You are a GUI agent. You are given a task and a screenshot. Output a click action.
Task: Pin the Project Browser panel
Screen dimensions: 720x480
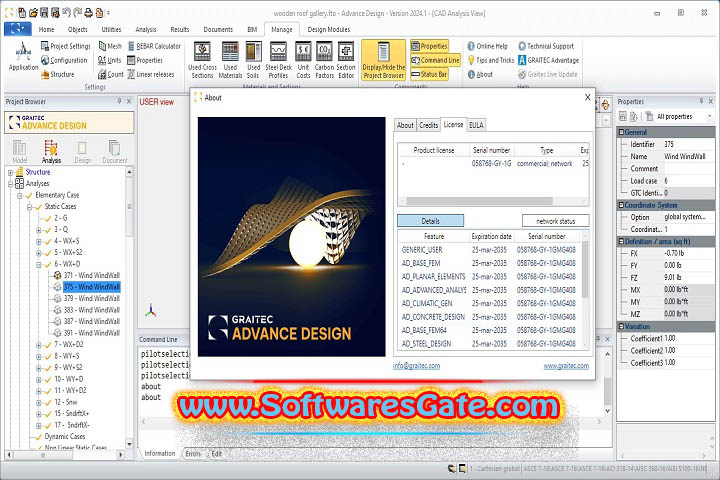(119, 101)
